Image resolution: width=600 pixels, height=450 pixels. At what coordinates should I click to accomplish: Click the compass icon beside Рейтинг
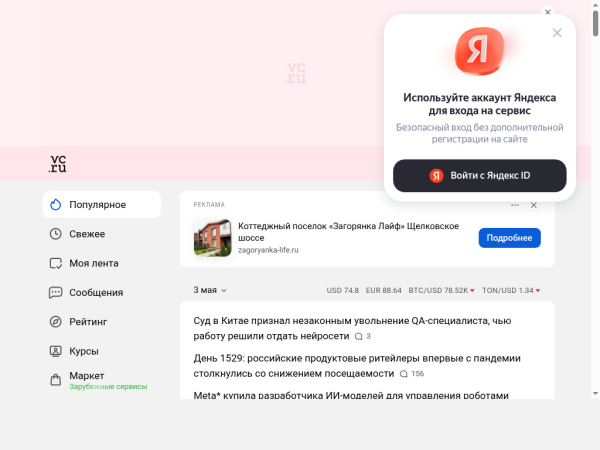(55, 322)
